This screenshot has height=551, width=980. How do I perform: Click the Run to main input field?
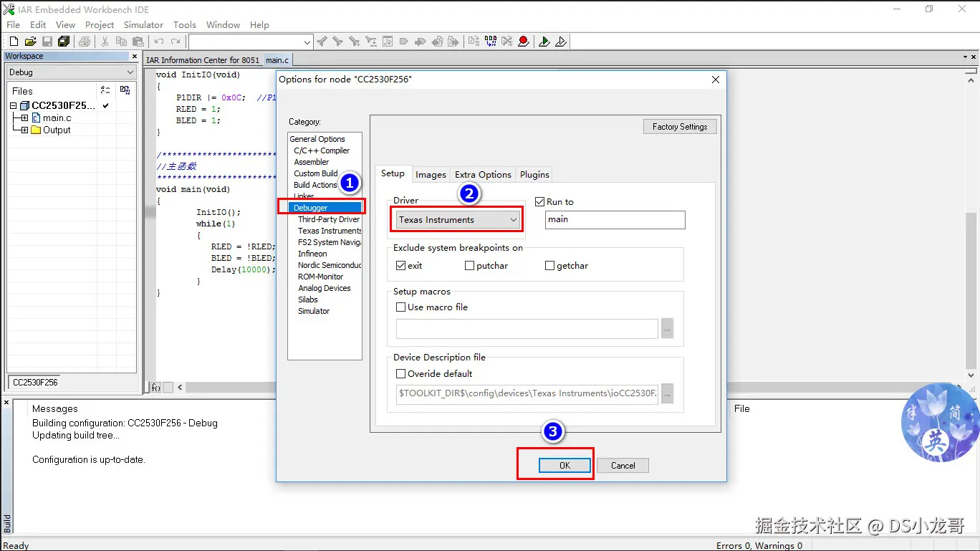click(x=615, y=220)
